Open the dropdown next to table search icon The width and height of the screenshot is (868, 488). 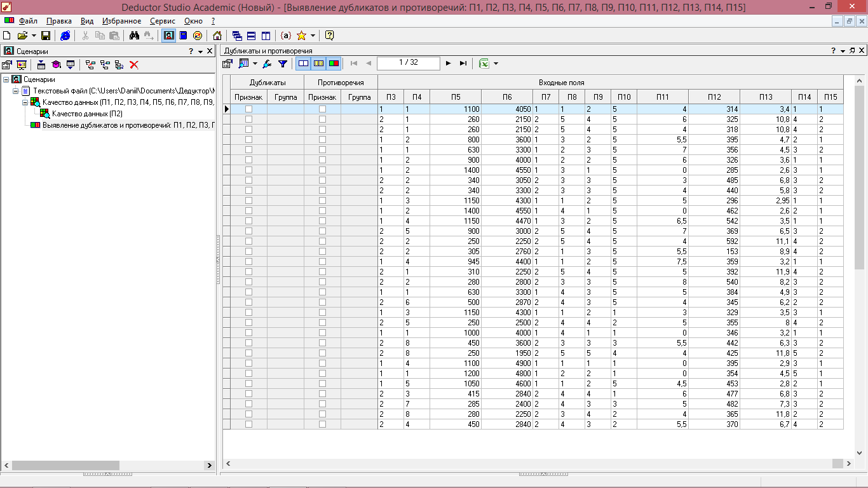coord(255,64)
